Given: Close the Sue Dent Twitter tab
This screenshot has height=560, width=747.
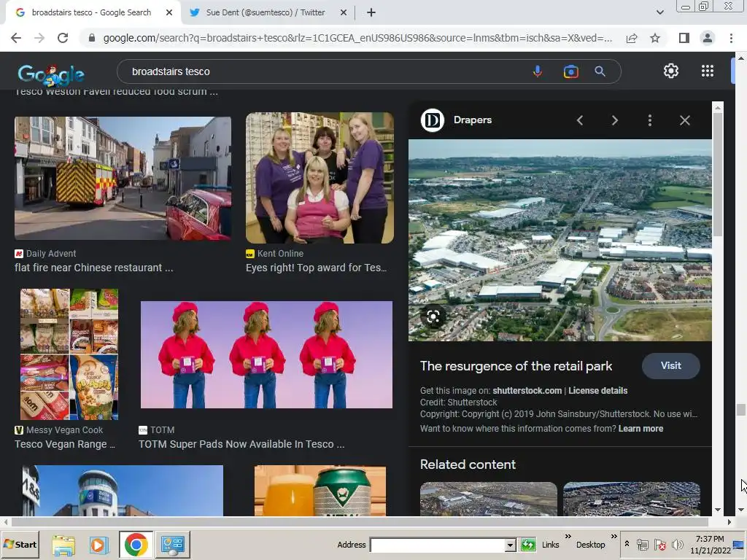Looking at the screenshot, I should (x=343, y=12).
